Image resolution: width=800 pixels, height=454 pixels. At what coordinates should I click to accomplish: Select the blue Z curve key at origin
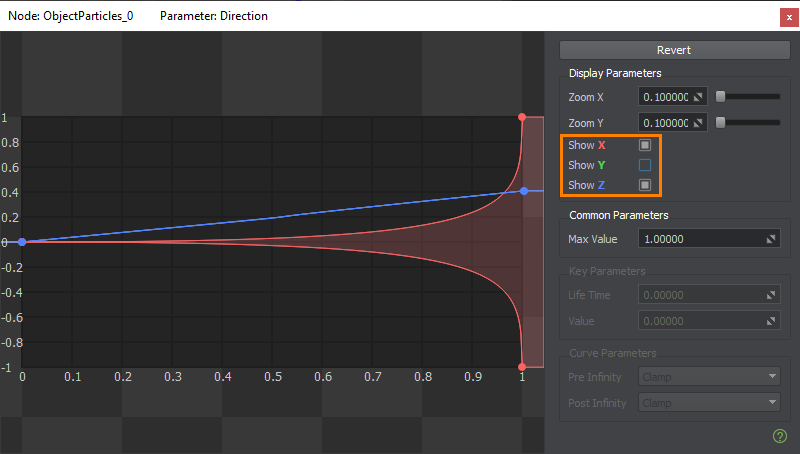coord(22,241)
